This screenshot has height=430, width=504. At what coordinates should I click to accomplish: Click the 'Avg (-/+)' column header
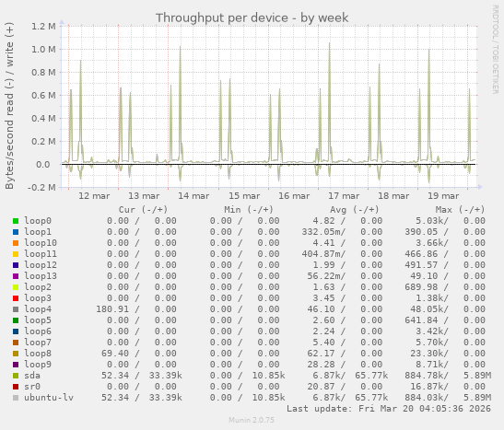pos(354,210)
